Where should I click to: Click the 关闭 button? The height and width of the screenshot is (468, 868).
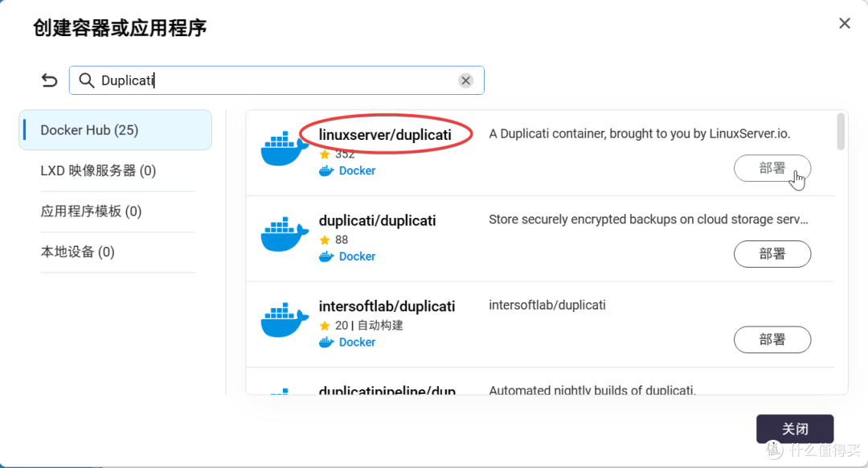795,429
